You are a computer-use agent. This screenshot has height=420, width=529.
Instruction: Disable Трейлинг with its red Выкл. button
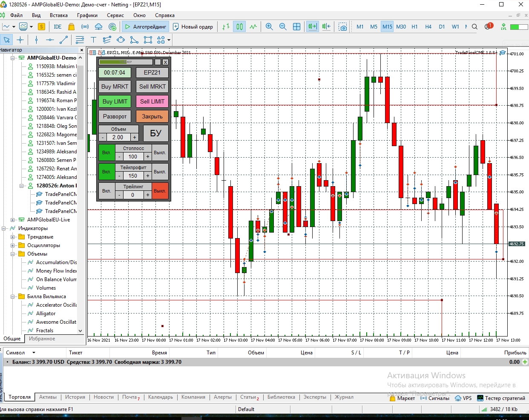coord(160,191)
